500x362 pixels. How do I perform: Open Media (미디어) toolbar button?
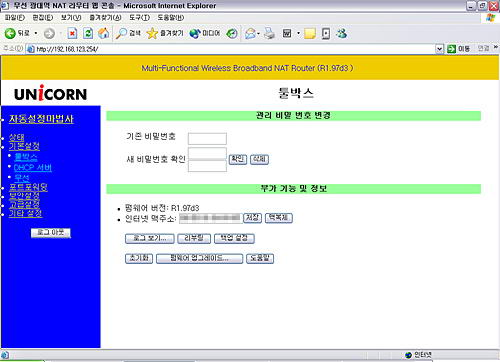pos(205,33)
